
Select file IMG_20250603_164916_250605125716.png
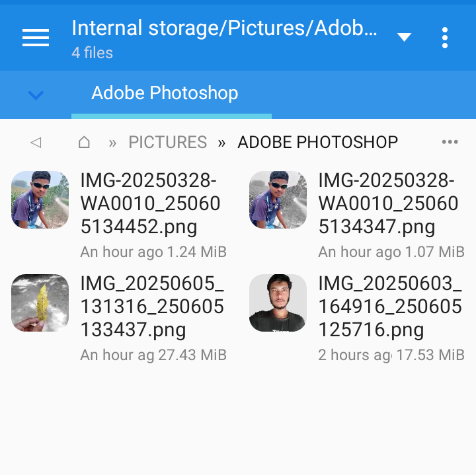[x=389, y=307]
